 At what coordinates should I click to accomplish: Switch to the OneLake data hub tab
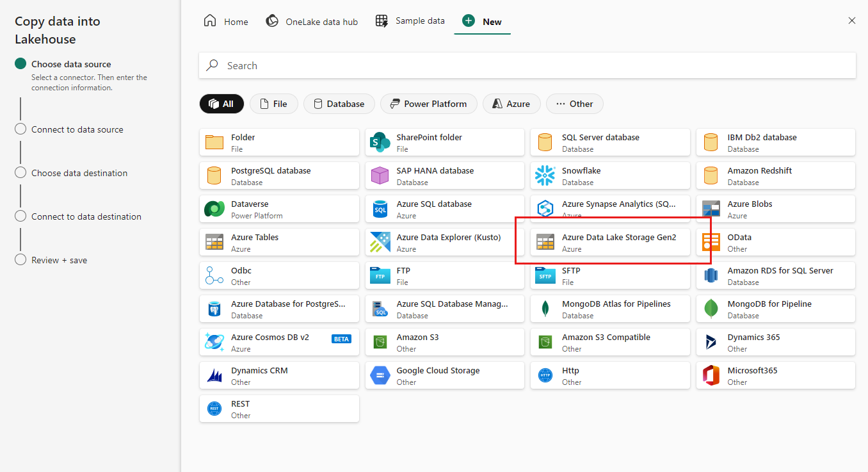pos(312,22)
